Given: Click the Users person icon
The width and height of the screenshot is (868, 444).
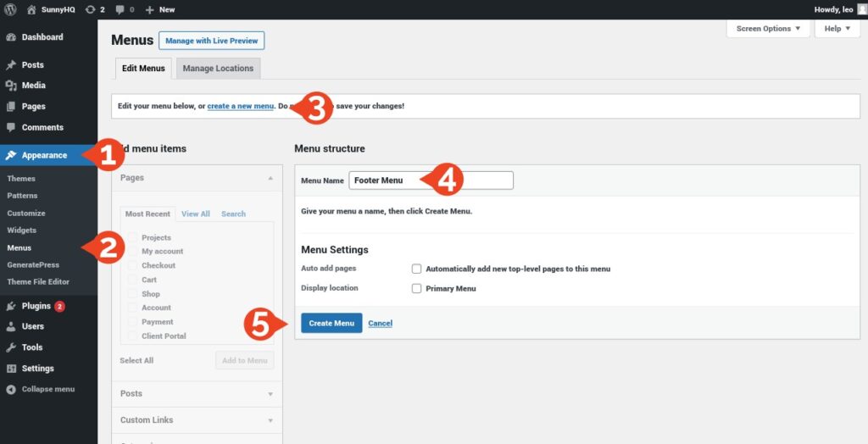Looking at the screenshot, I should pos(10,326).
